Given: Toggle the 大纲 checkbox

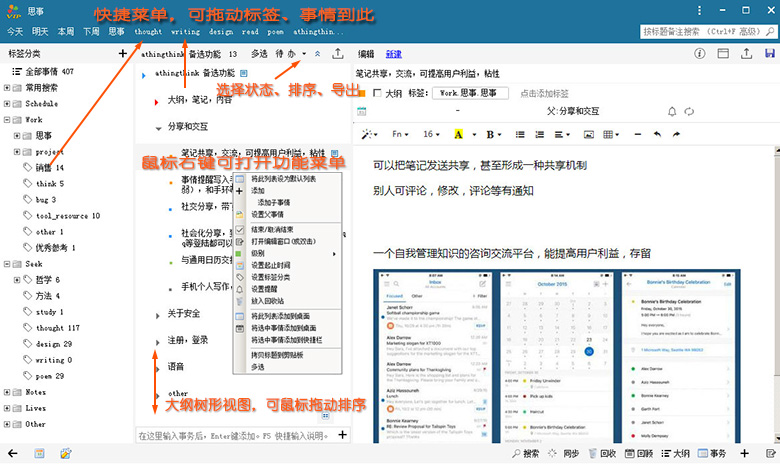Looking at the screenshot, I should (x=377, y=93).
